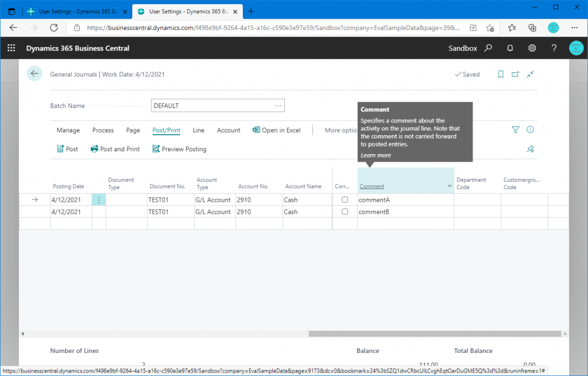
Task: Show More options
Action: pos(341,130)
